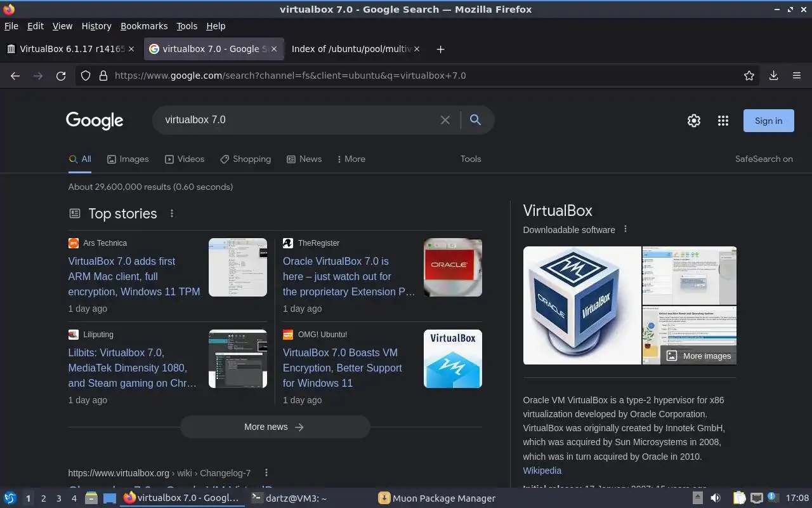Select the News search tab

point(304,159)
